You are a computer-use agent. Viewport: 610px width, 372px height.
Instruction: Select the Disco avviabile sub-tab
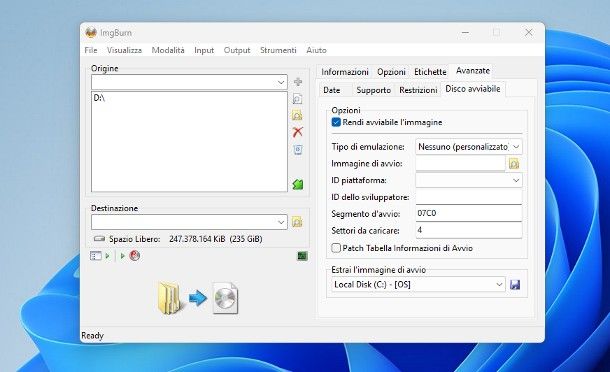[473, 89]
